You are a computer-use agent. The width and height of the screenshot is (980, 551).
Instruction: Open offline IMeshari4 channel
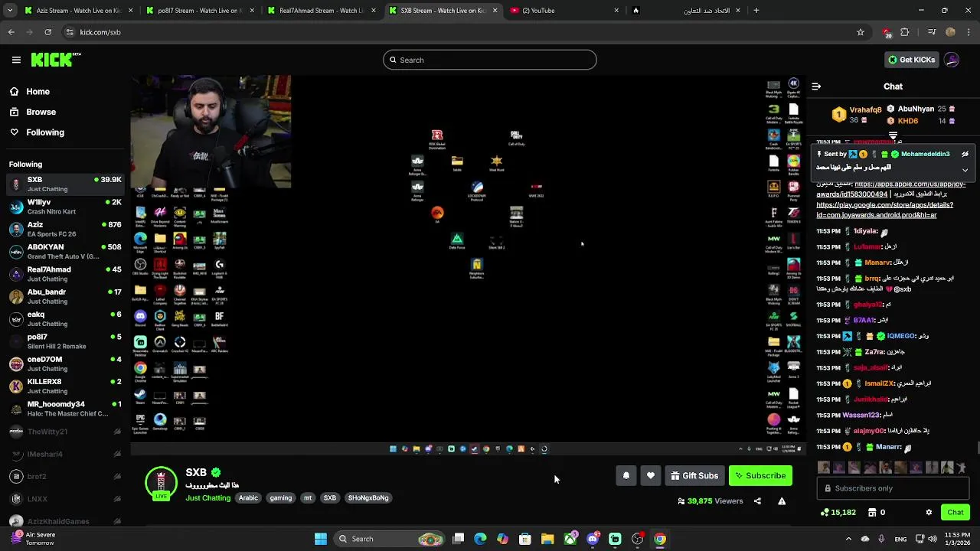tap(64, 454)
